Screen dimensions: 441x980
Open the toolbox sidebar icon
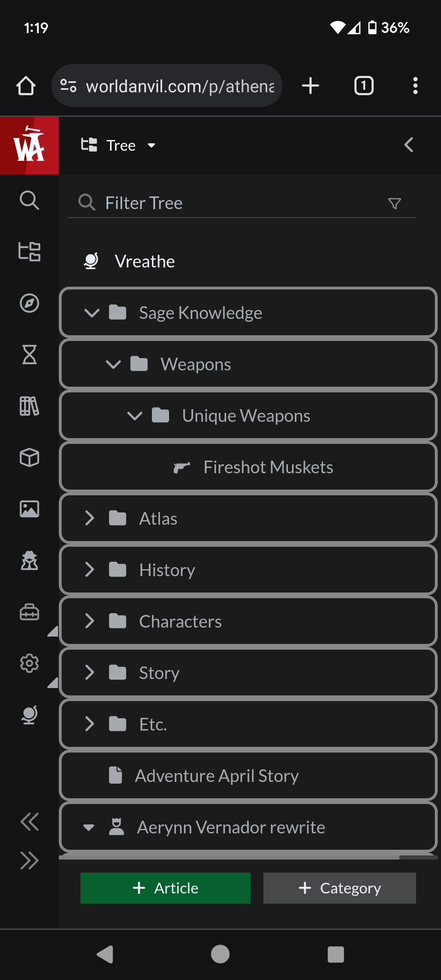29,612
